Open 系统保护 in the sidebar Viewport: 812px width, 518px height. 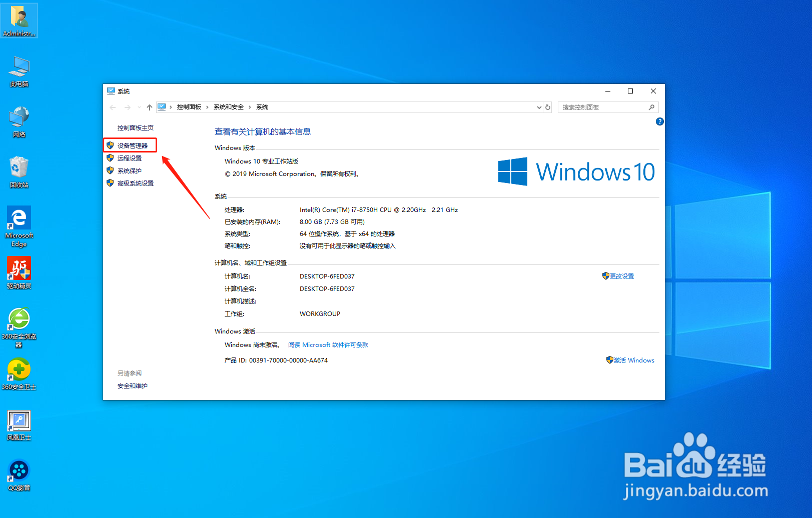(x=130, y=170)
